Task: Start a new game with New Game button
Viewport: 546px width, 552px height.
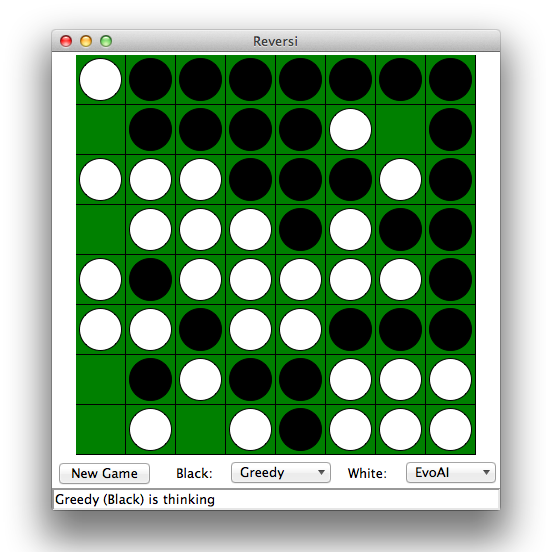Action: tap(104, 473)
